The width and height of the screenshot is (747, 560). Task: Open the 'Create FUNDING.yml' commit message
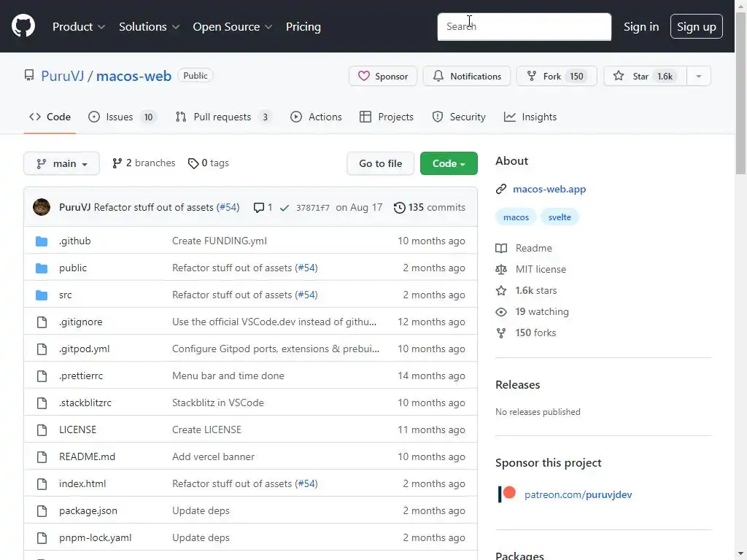[x=220, y=241]
